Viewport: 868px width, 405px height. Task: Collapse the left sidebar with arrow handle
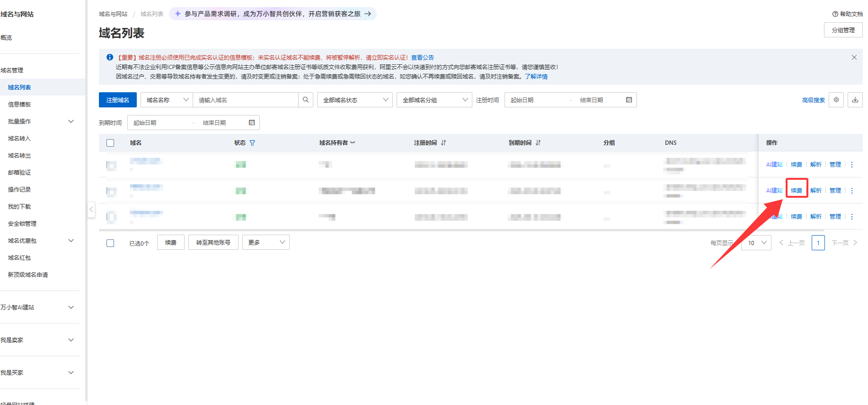click(x=91, y=210)
